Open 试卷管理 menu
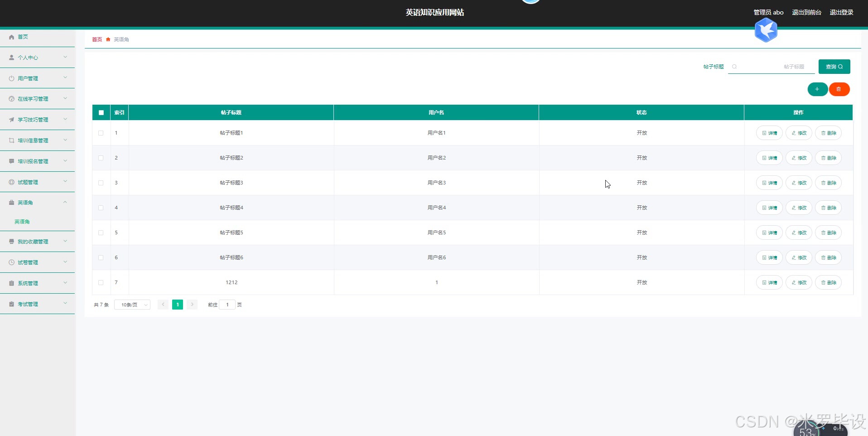Image resolution: width=868 pixels, height=436 pixels. tap(37, 262)
